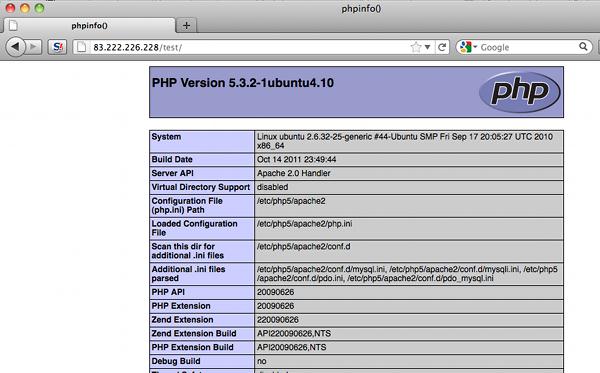This screenshot has height=373, width=600.
Task: Select the parsed mysql.ini files list value
Action: tap(407, 274)
